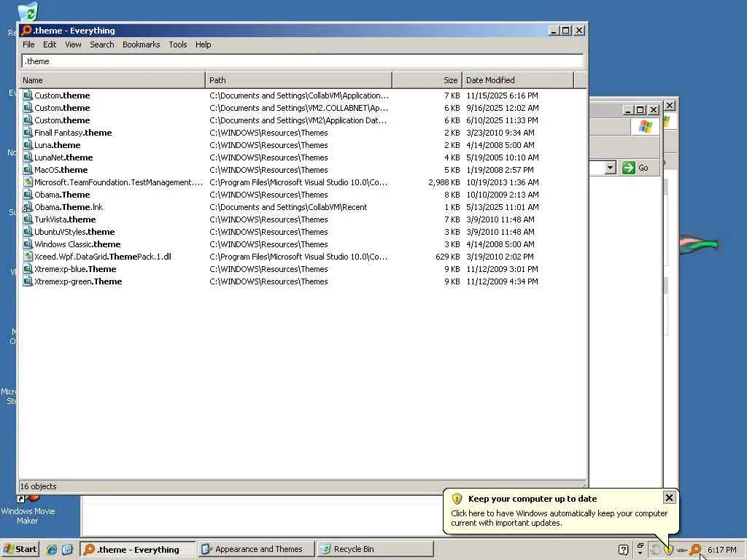The image size is (747, 560).
Task: Open the Help menu
Action: click(x=203, y=44)
